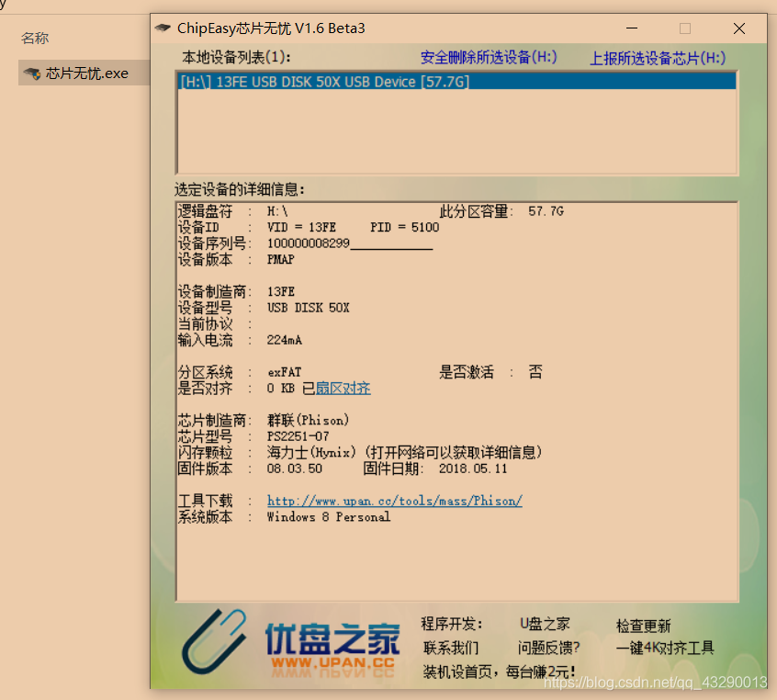
Task: Click 安全删除所选设备(H:) link
Action: 489,58
